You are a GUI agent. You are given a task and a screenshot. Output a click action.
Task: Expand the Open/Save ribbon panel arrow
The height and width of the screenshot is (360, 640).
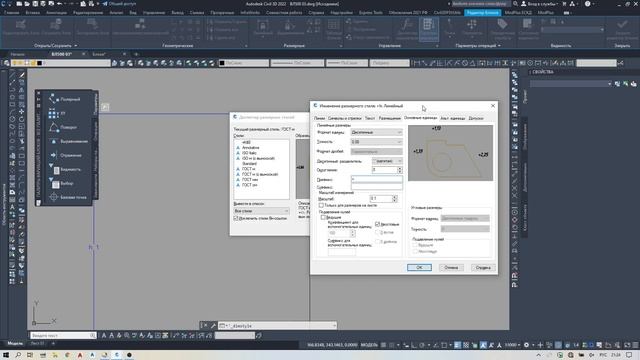coord(76,46)
